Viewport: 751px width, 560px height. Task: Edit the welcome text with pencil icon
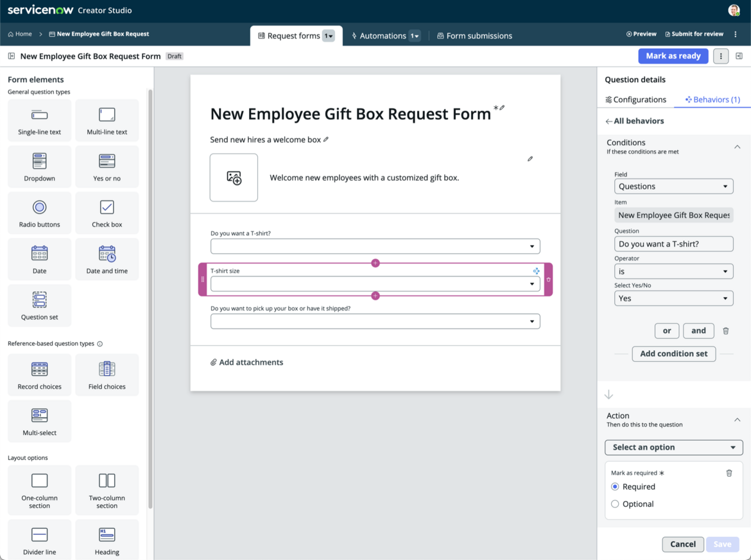(x=530, y=158)
